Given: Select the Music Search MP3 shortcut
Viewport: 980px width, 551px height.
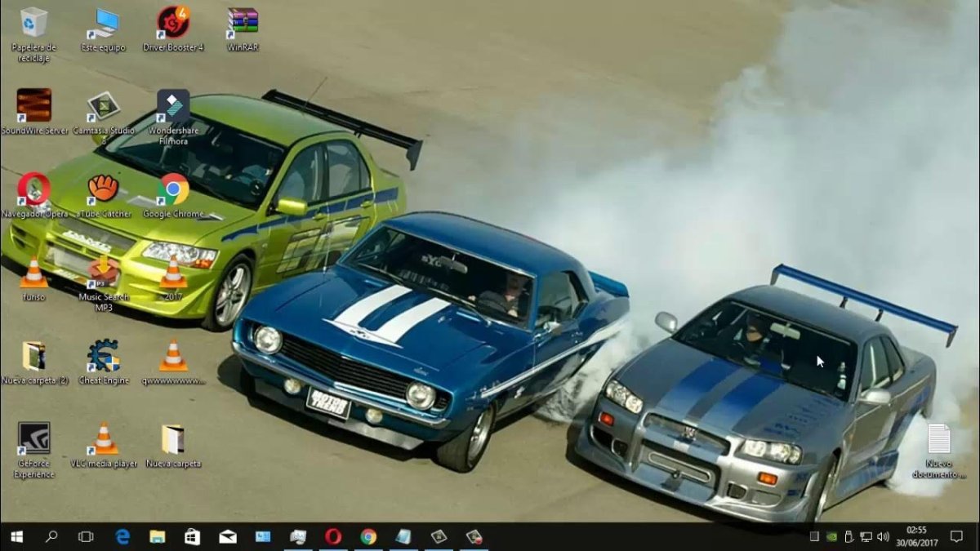Looking at the screenshot, I should 104,273.
